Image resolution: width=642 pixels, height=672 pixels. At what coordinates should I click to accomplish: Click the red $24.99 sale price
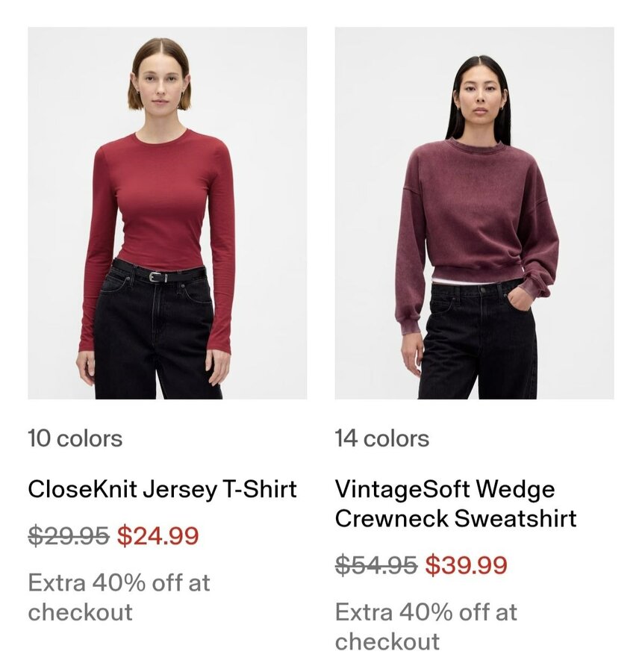[158, 536]
